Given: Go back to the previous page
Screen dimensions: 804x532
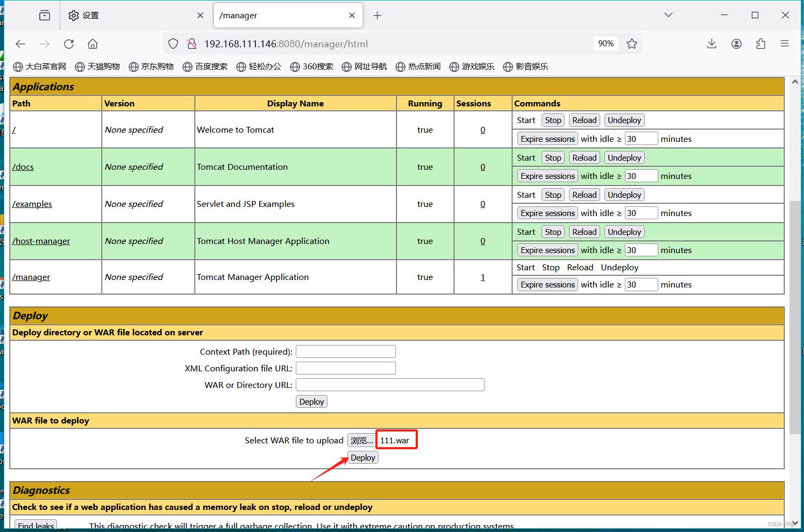Looking at the screenshot, I should point(20,44).
